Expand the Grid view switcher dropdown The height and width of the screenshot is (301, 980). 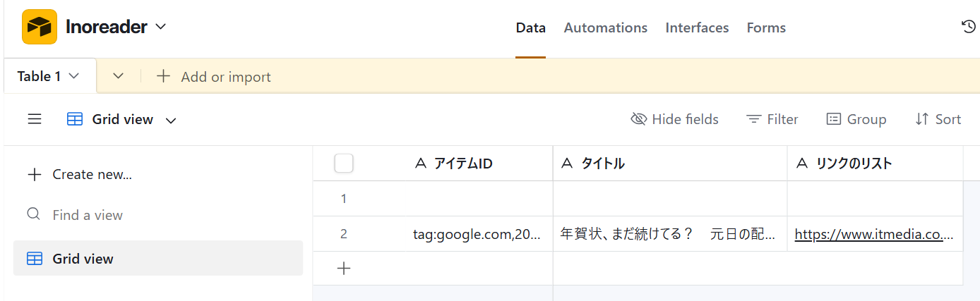170,120
